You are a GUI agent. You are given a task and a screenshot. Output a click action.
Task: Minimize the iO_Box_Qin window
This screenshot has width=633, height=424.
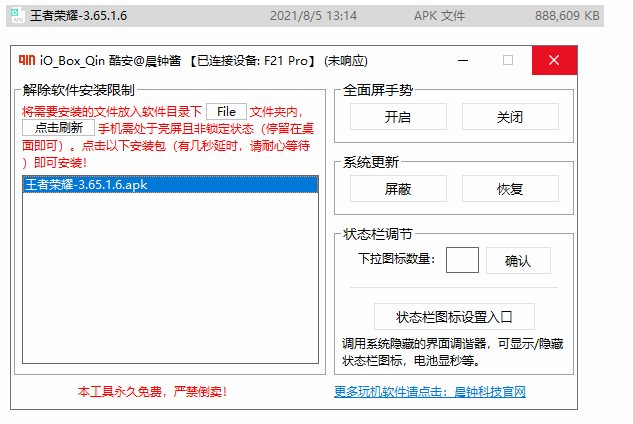click(x=463, y=60)
